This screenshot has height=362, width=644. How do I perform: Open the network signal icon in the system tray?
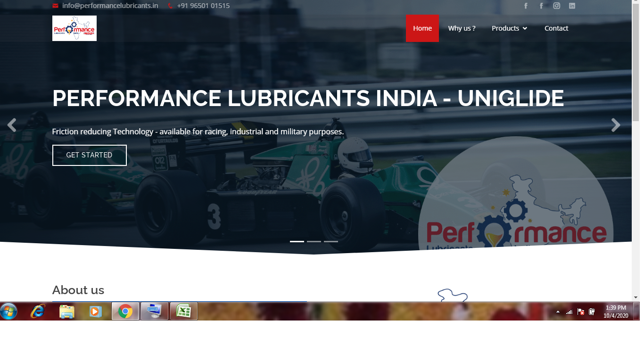(x=570, y=312)
